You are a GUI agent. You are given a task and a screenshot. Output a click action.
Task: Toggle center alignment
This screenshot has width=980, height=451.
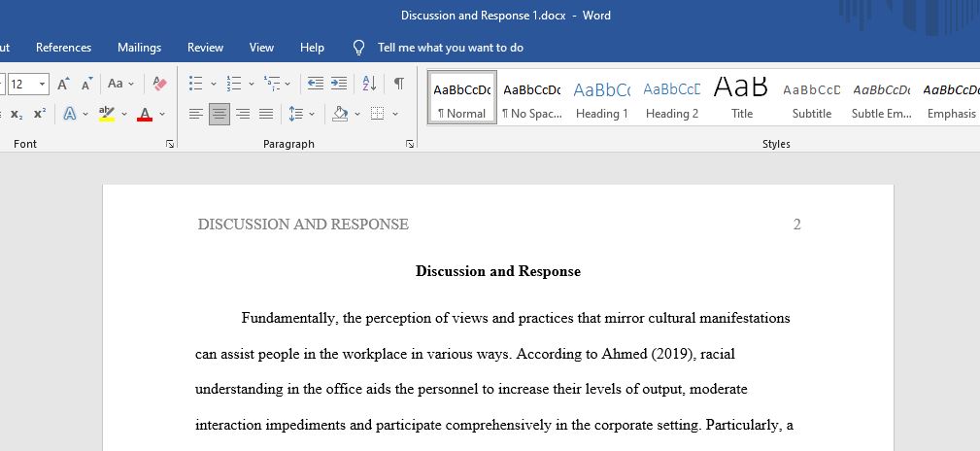click(219, 114)
